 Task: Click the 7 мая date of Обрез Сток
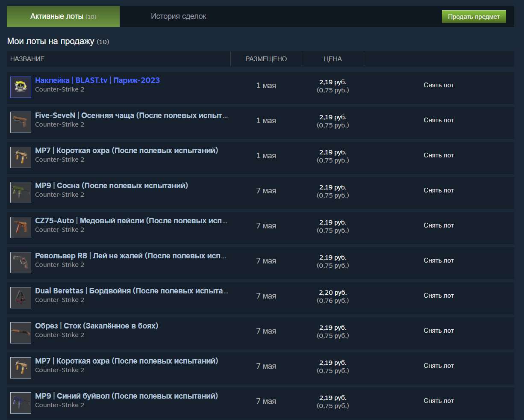tap(266, 331)
